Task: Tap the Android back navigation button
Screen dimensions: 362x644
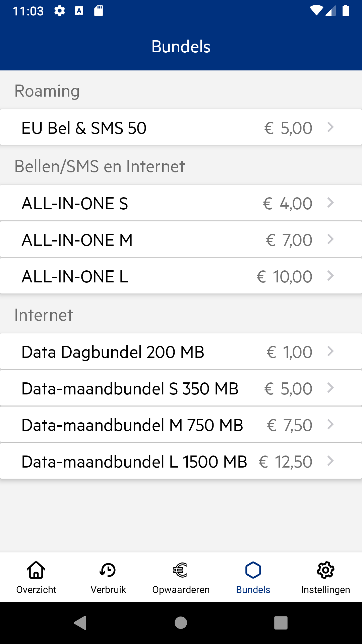Action: (80, 623)
